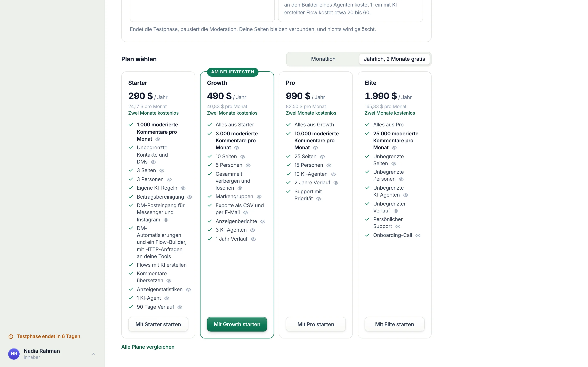Choose Mit Elite starten

395,324
